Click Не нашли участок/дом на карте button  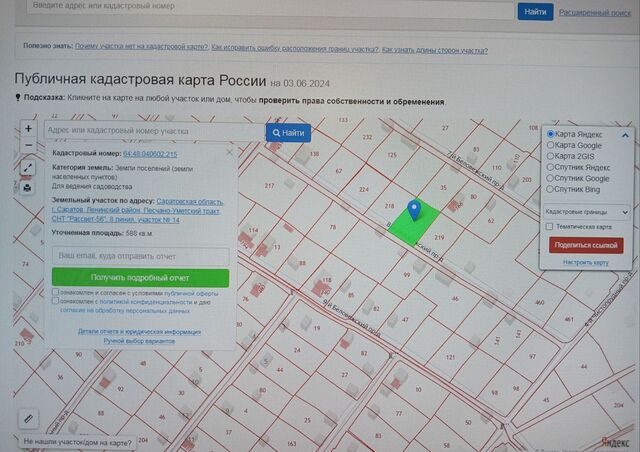[x=78, y=442]
